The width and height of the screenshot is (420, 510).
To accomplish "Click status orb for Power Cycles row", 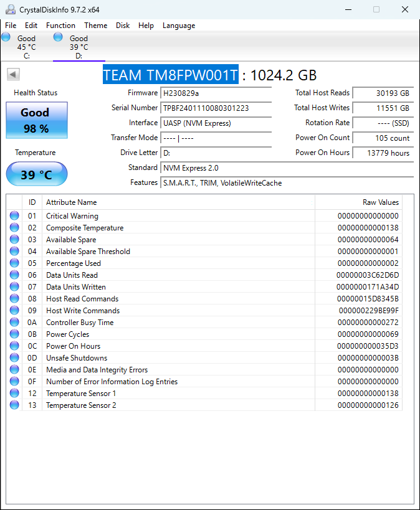I will tap(14, 334).
